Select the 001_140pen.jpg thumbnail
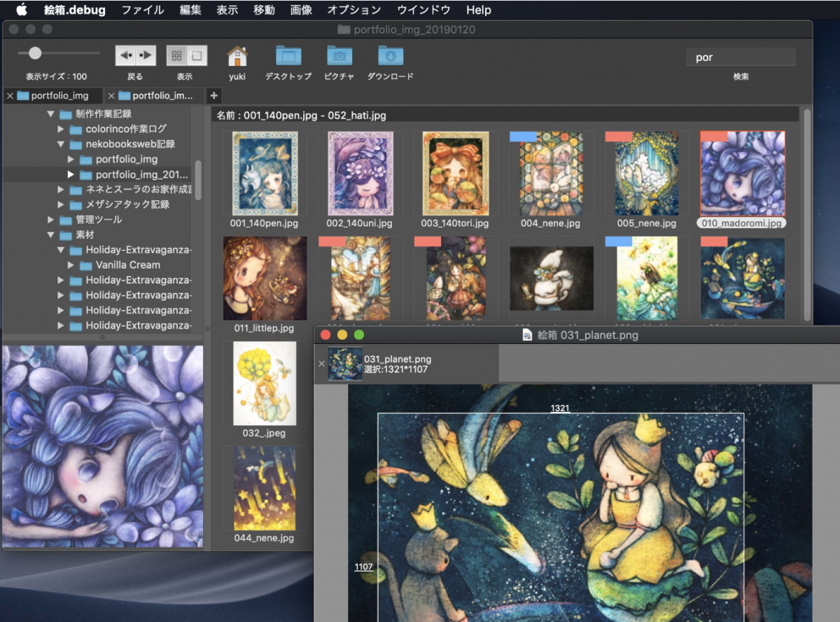The image size is (840, 622). point(265,173)
